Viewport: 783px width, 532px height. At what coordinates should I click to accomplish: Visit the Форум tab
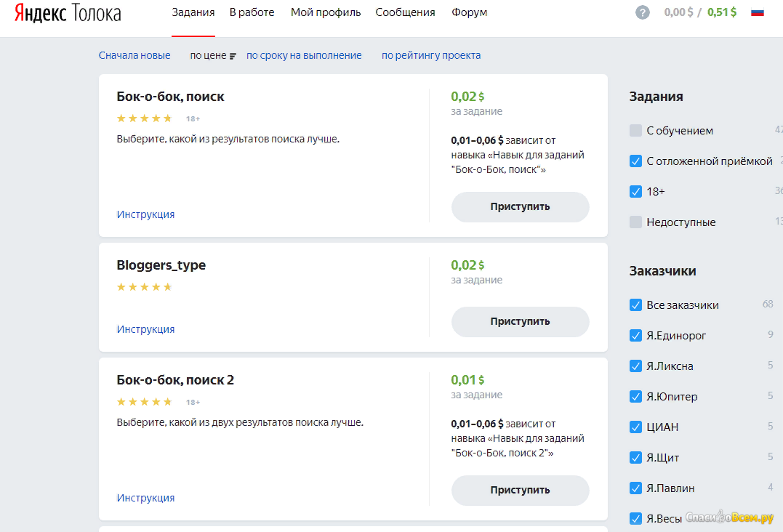(x=470, y=12)
